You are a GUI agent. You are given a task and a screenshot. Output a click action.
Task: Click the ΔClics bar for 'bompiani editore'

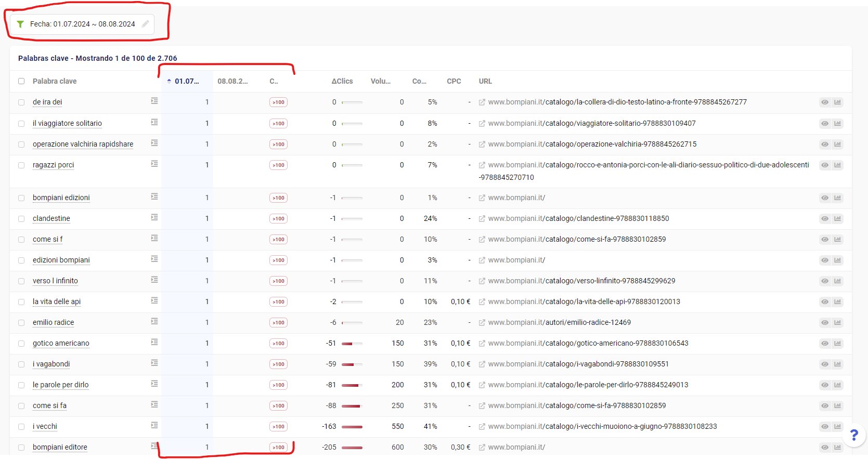(352, 448)
